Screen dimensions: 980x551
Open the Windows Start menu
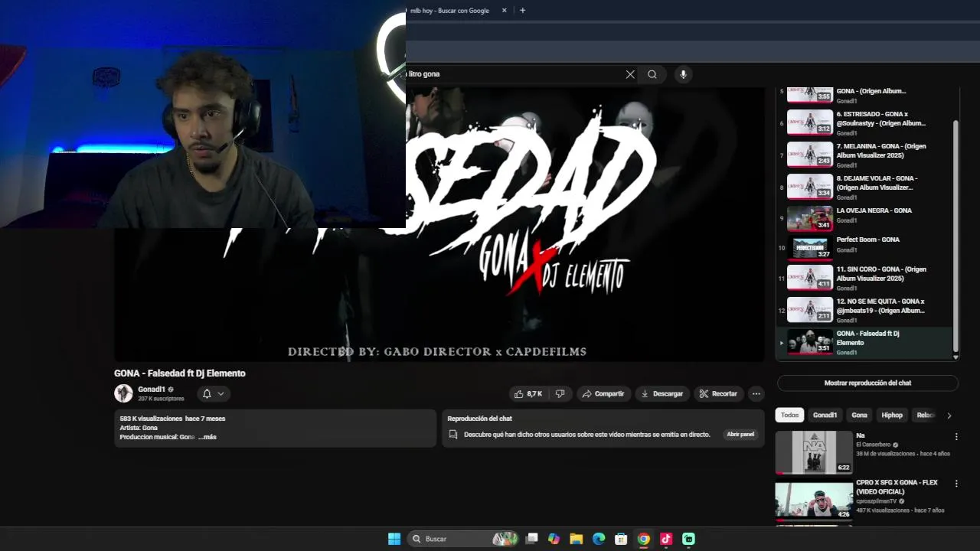coord(394,539)
